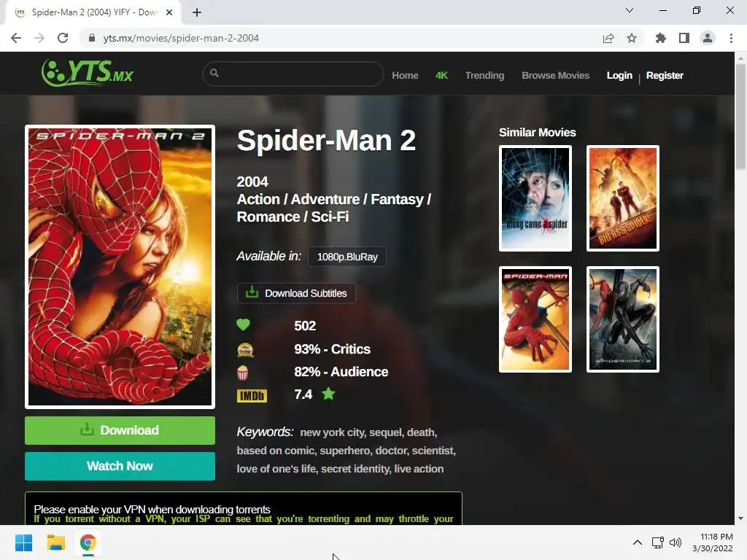Click the Chrome taskbar icon
This screenshot has height=560, width=747.
88,542
